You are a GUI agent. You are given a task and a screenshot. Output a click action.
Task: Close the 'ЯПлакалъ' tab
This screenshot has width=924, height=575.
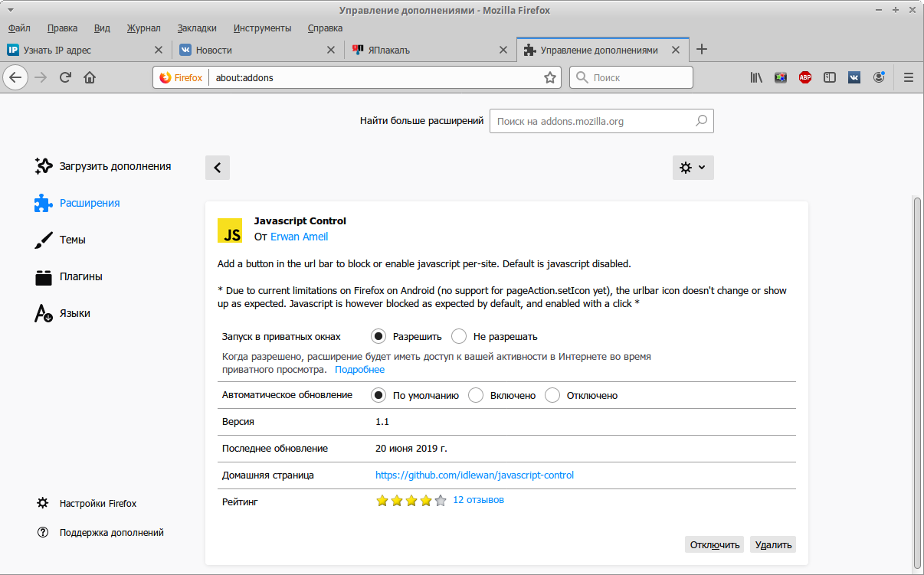503,50
